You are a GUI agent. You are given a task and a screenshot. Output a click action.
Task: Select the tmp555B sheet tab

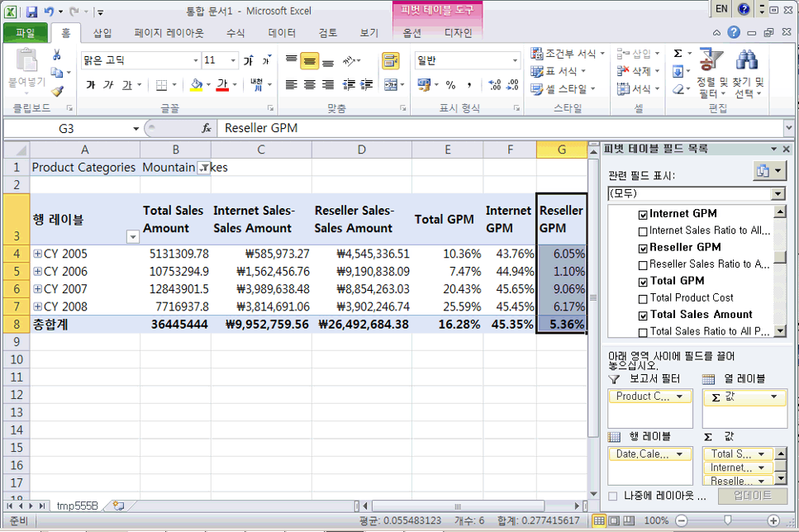tap(78, 506)
